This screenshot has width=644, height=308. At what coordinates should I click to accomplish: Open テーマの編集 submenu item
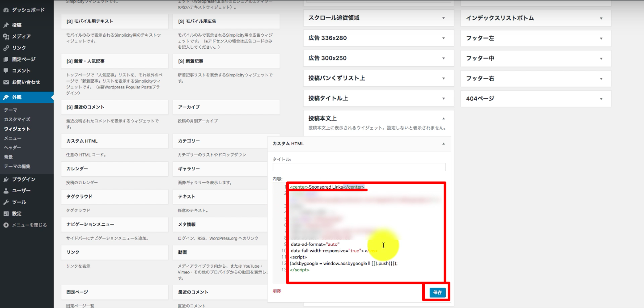pos(17,166)
